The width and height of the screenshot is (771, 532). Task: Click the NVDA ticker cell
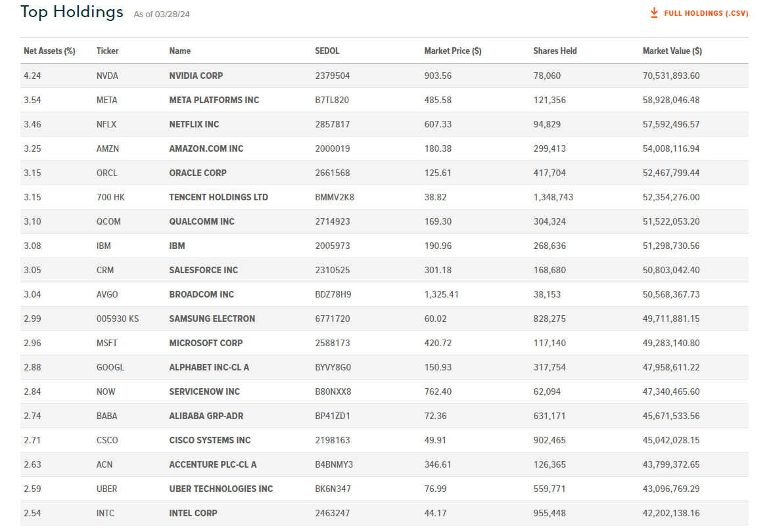pyautogui.click(x=107, y=76)
